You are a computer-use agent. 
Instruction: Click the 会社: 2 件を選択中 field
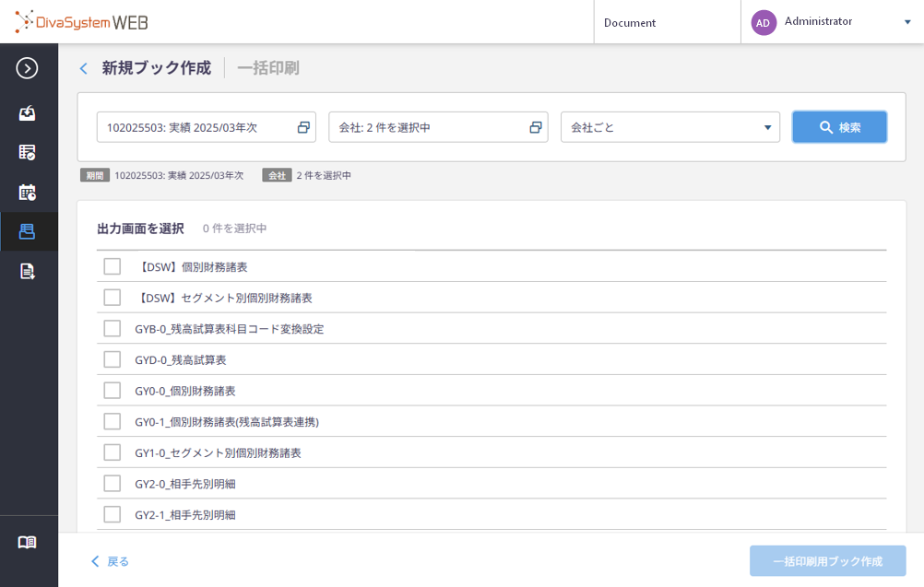point(438,127)
